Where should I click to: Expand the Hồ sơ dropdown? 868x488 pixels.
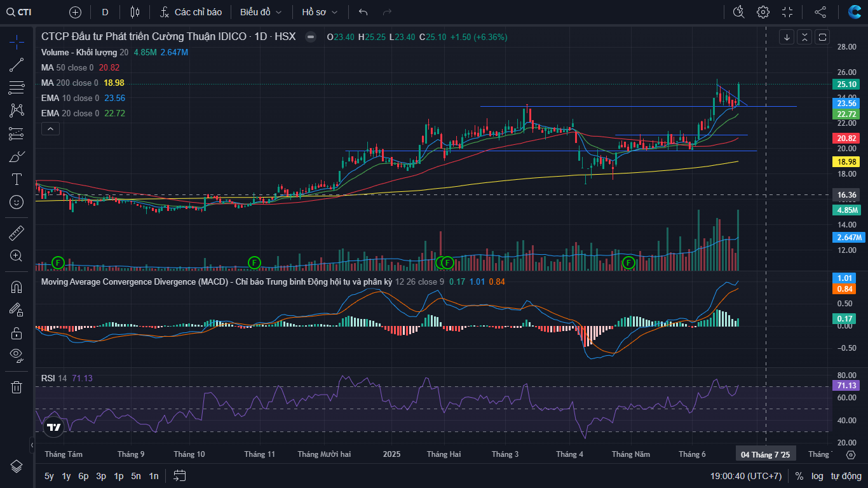[320, 12]
